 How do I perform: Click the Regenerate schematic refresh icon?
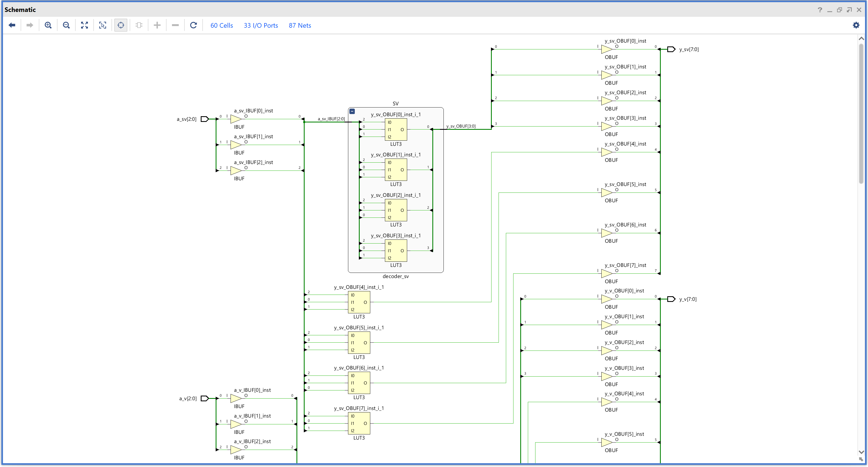pos(193,25)
